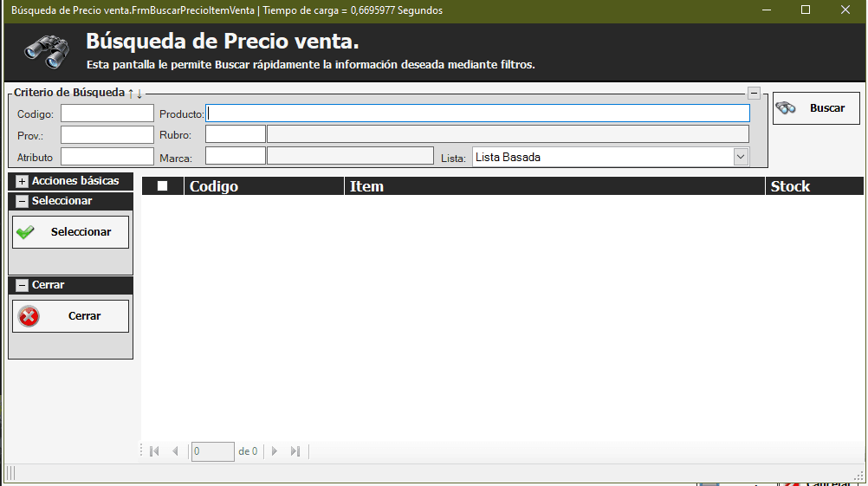Image resolution: width=868 pixels, height=486 pixels.
Task: Go to first page of results
Action: 155,451
